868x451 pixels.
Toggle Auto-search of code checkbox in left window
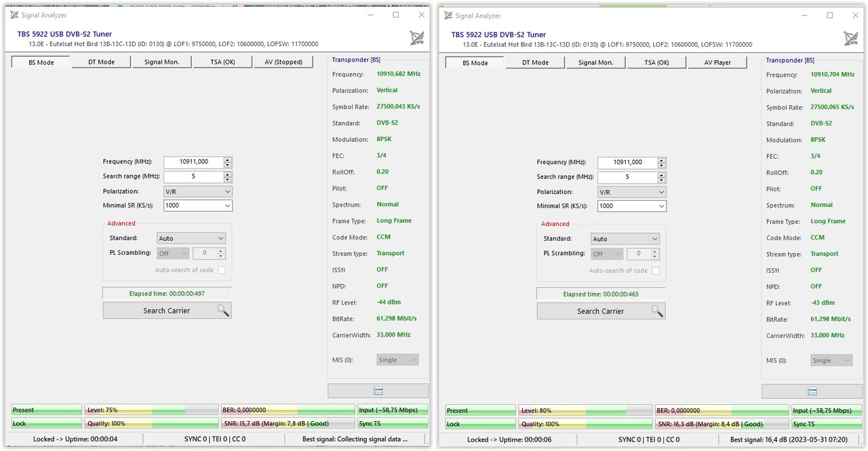tap(221, 270)
